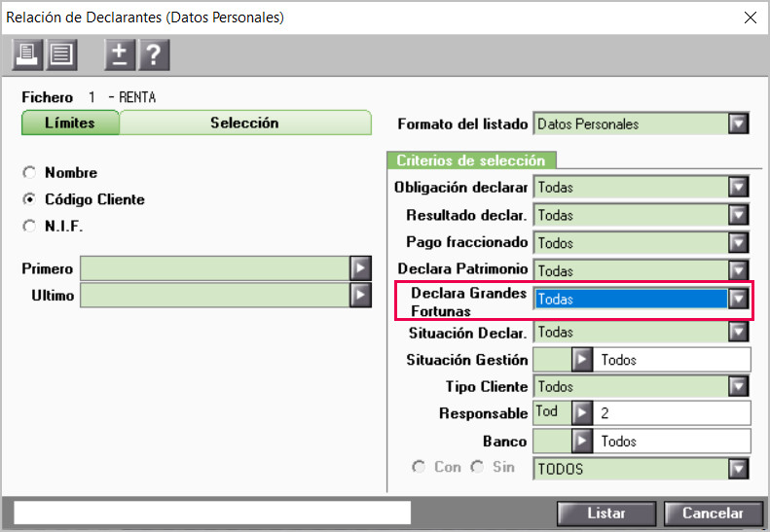Click the Responsable code field showing Tod
Viewport: 770px width, 532px height.
[553, 412]
